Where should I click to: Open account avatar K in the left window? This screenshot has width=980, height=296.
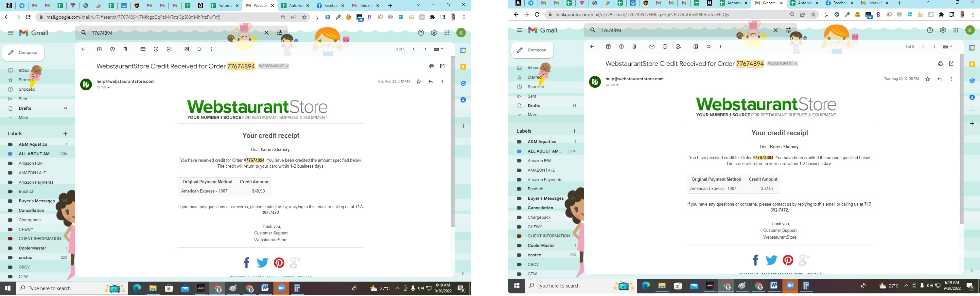pyautogui.click(x=461, y=33)
